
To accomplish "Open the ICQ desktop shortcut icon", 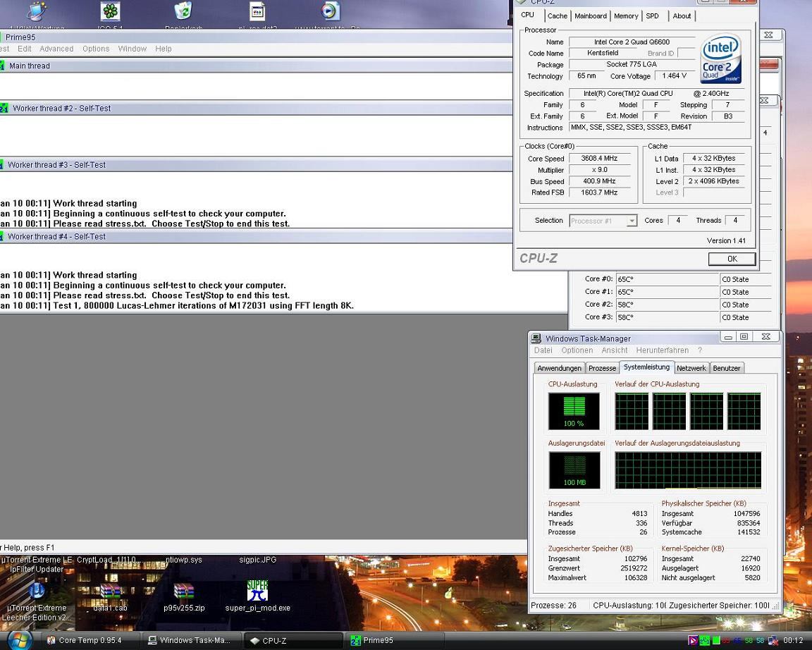I will pos(110,11).
